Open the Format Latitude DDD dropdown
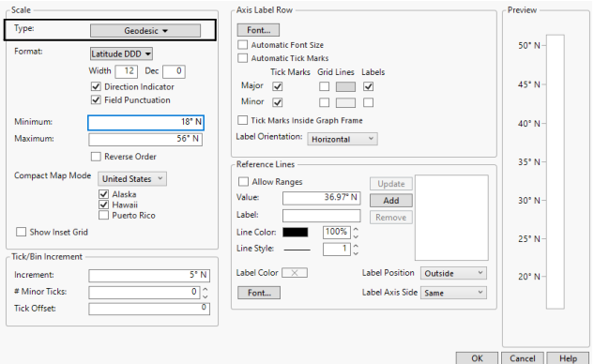This screenshot has width=594, height=364. tap(121, 53)
